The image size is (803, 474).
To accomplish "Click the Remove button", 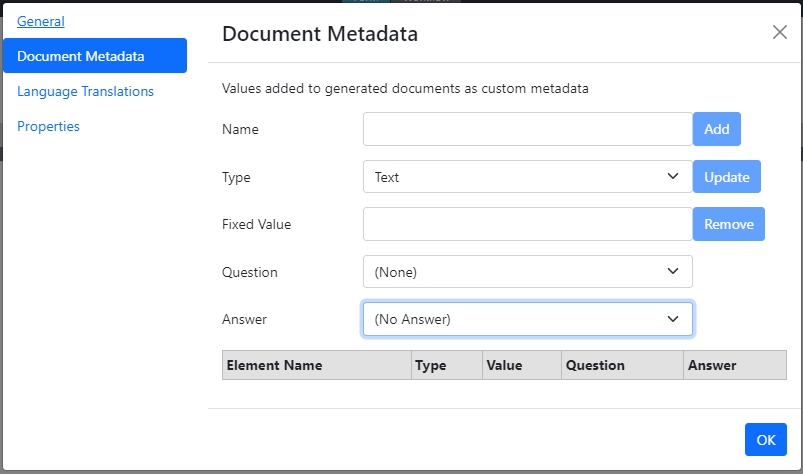I will [728, 224].
